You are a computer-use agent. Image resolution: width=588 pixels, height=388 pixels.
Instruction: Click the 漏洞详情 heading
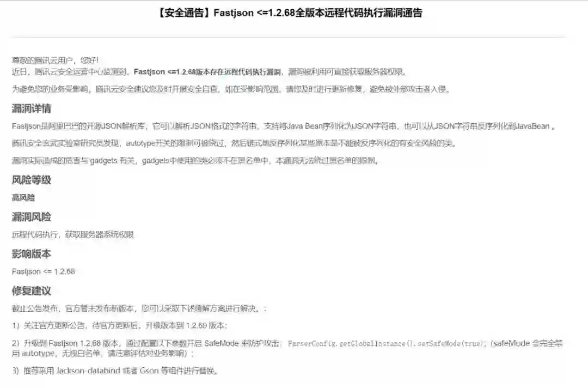pos(32,109)
